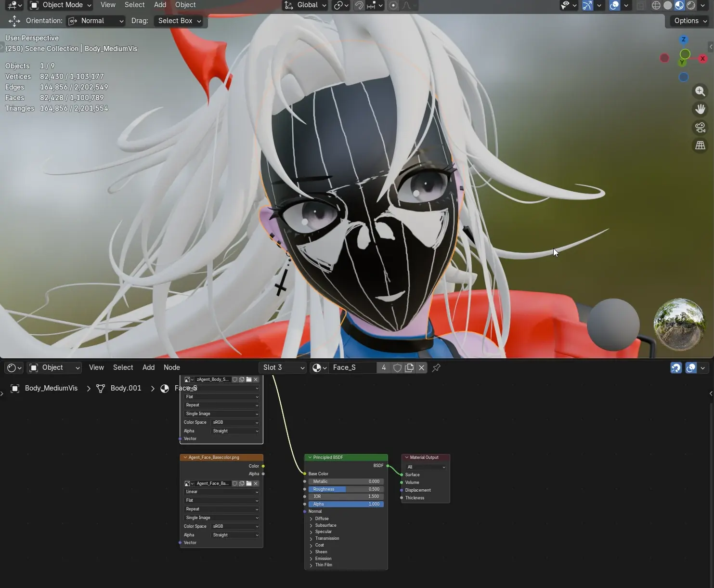Click the red X axis on the navigation gizmo

[702, 58]
